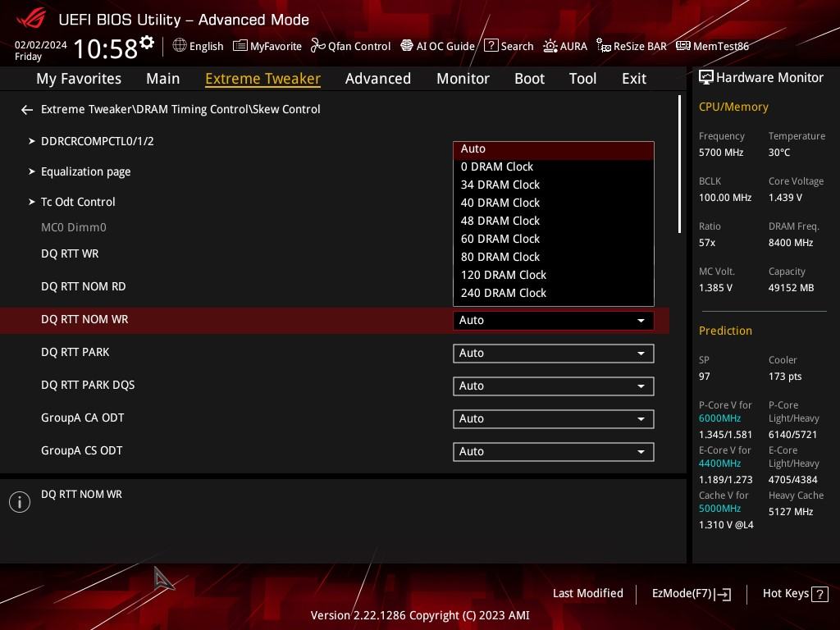
Task: Open the Boot tab
Action: pos(529,79)
